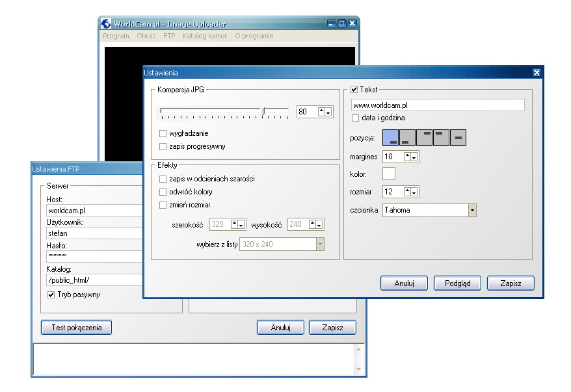
Task: Open the Obraz menu
Action: pos(146,36)
